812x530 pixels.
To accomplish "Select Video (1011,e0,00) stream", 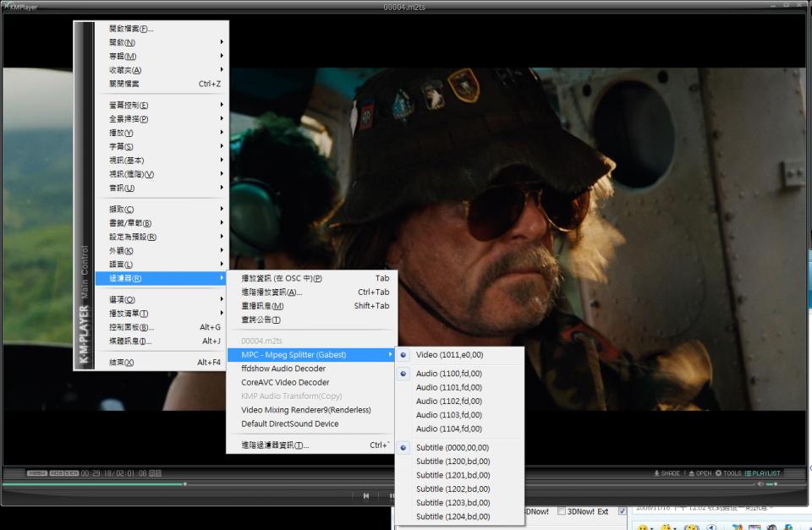I will [449, 355].
